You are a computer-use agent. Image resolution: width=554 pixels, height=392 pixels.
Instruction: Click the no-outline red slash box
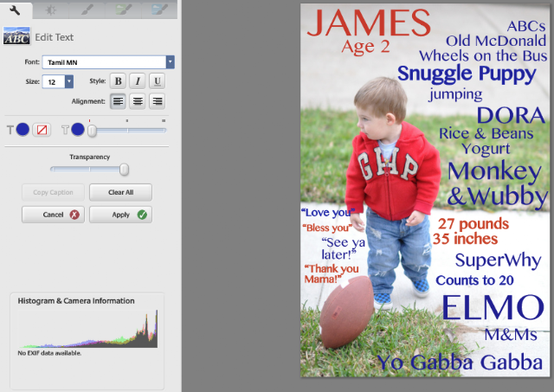(x=42, y=130)
